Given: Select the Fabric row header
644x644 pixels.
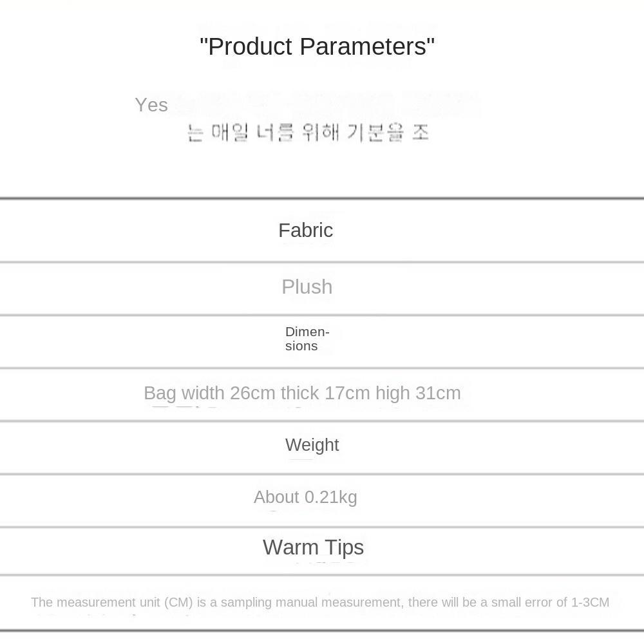Looking at the screenshot, I should click(x=305, y=231).
